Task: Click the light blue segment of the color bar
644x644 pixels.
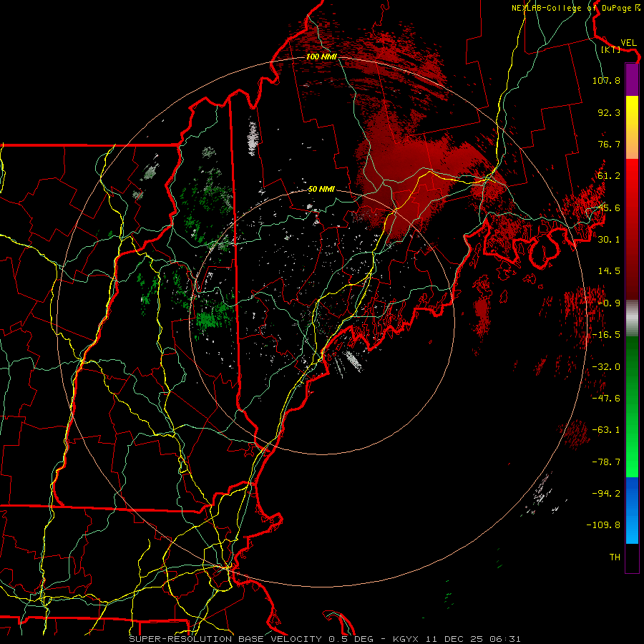Action: click(x=632, y=528)
